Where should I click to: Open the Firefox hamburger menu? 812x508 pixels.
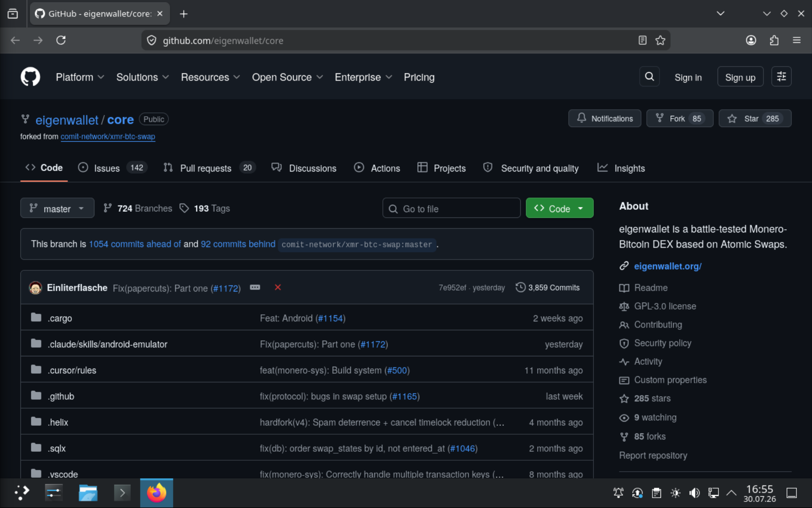(x=797, y=40)
